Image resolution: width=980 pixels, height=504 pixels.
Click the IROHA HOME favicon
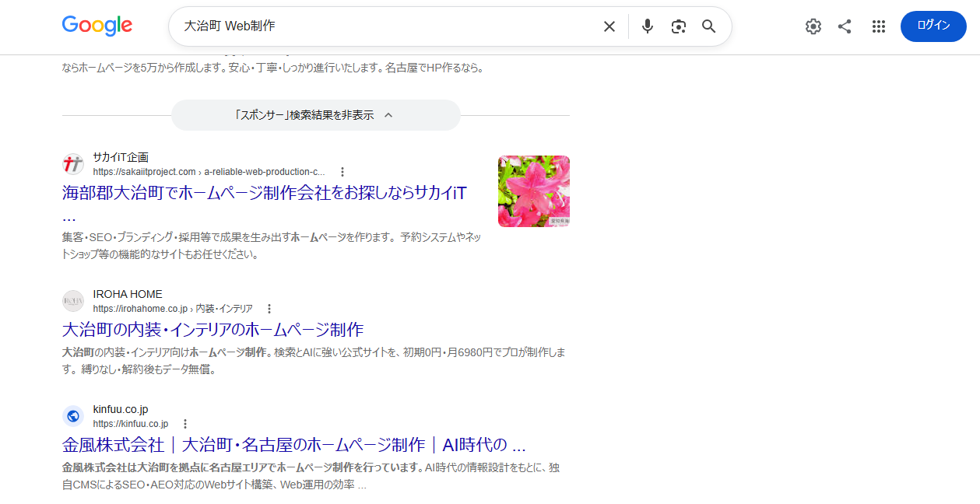click(x=73, y=301)
